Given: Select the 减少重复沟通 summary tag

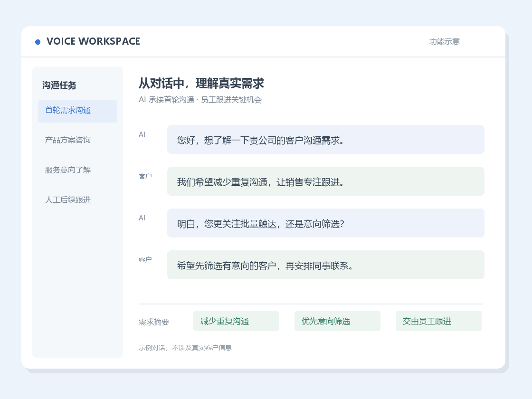Looking at the screenshot, I should 236,321.
